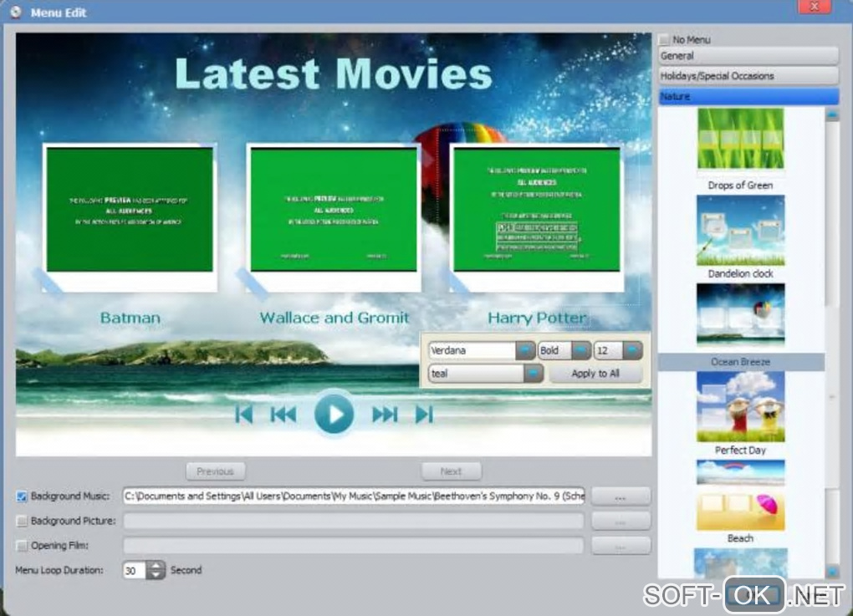Choose the Perfect Day template thumbnail
The image size is (853, 616).
(x=740, y=407)
